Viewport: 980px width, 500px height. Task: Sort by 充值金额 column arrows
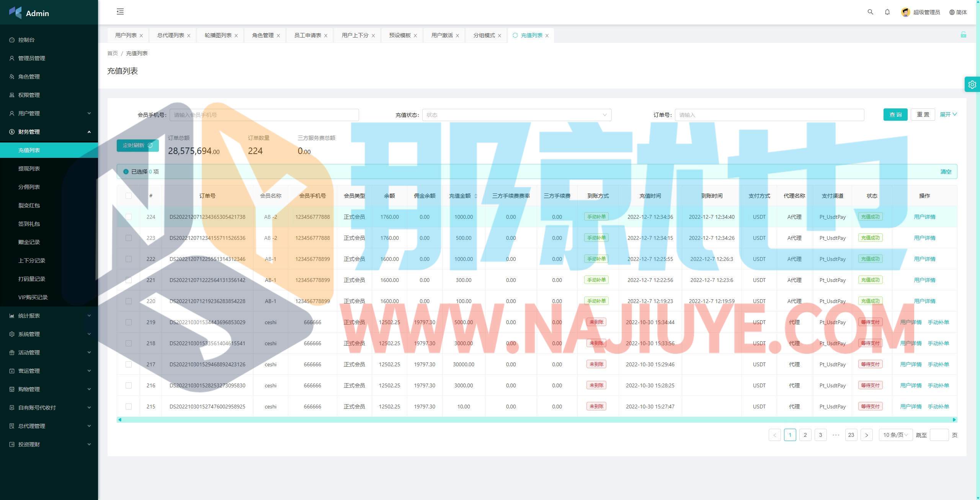(x=475, y=196)
